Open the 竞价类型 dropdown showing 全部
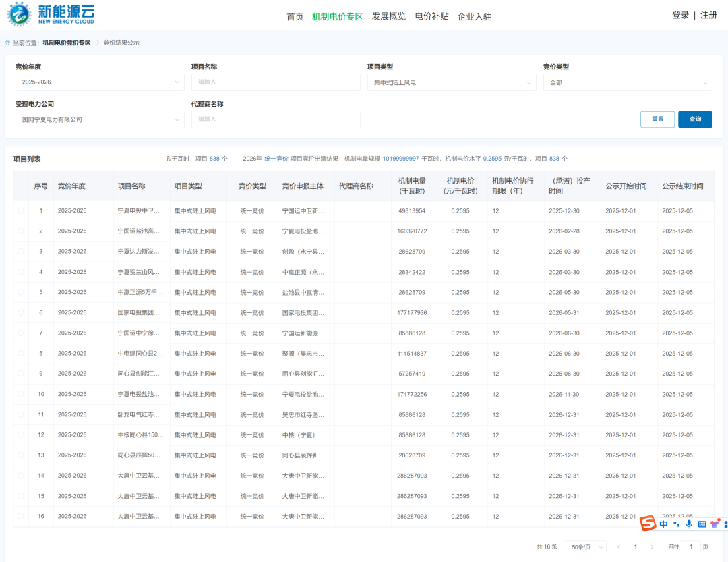 (x=628, y=82)
